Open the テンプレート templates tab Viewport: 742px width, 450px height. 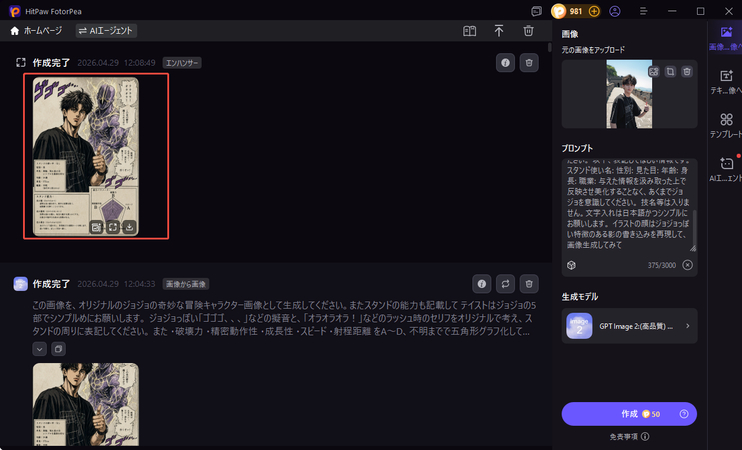point(726,125)
